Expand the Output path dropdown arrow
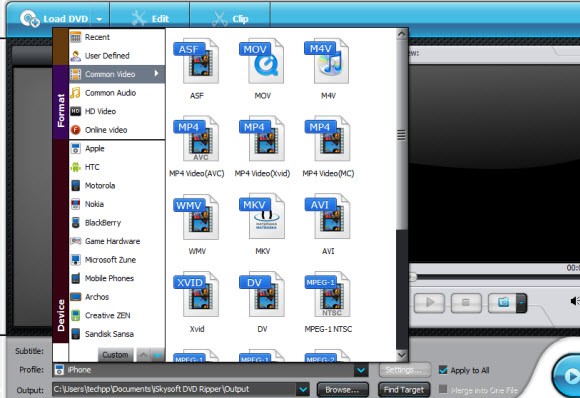 [x=303, y=389]
